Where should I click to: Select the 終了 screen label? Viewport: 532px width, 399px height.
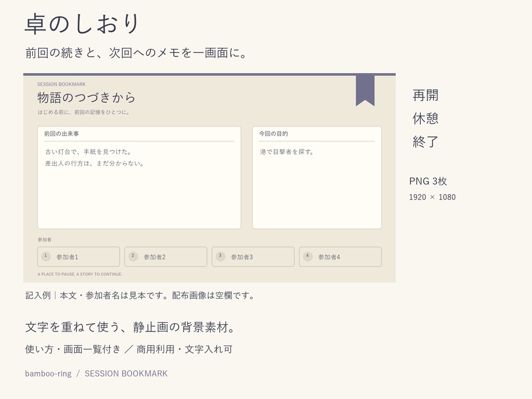click(x=425, y=141)
